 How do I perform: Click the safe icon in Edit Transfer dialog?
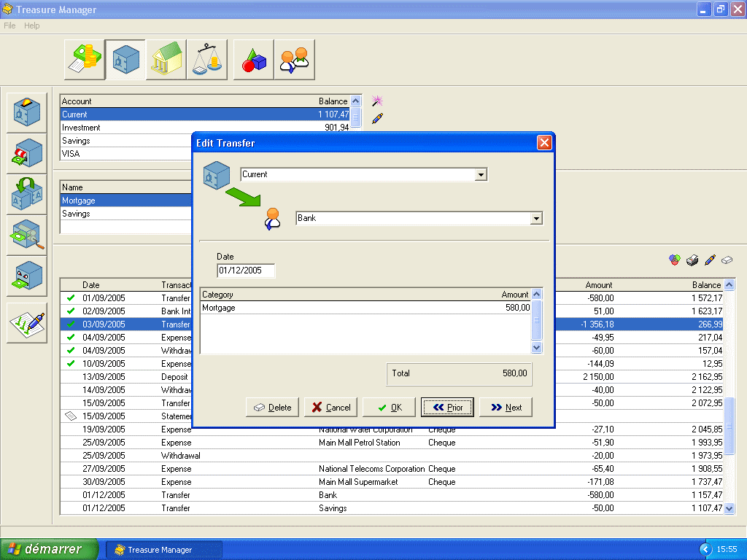pyautogui.click(x=216, y=175)
